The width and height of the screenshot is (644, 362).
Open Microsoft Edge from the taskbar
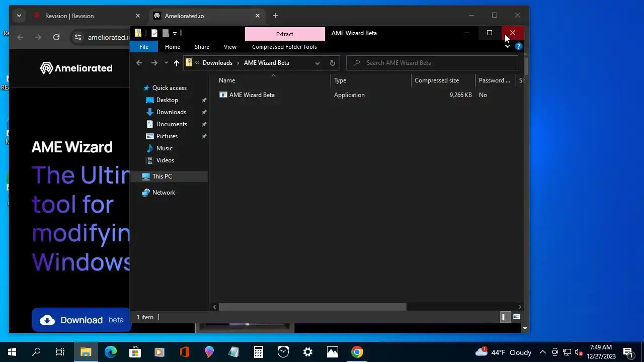point(110,352)
